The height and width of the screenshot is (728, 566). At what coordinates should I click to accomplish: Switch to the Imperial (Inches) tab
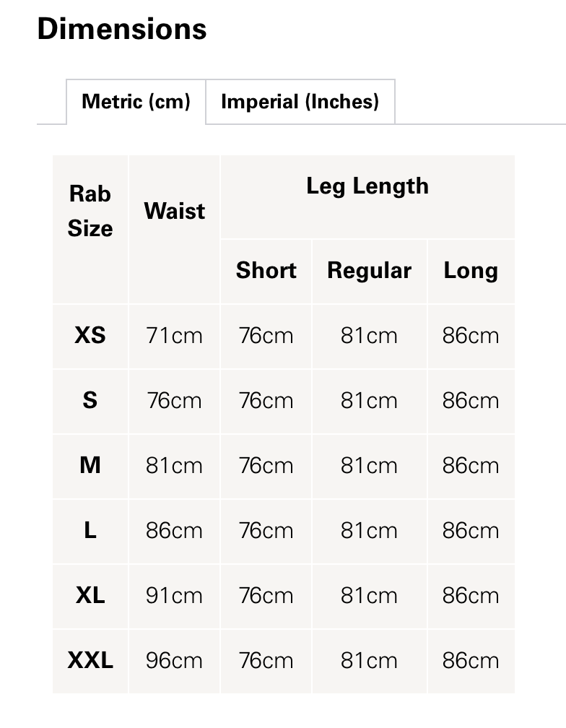tap(300, 102)
